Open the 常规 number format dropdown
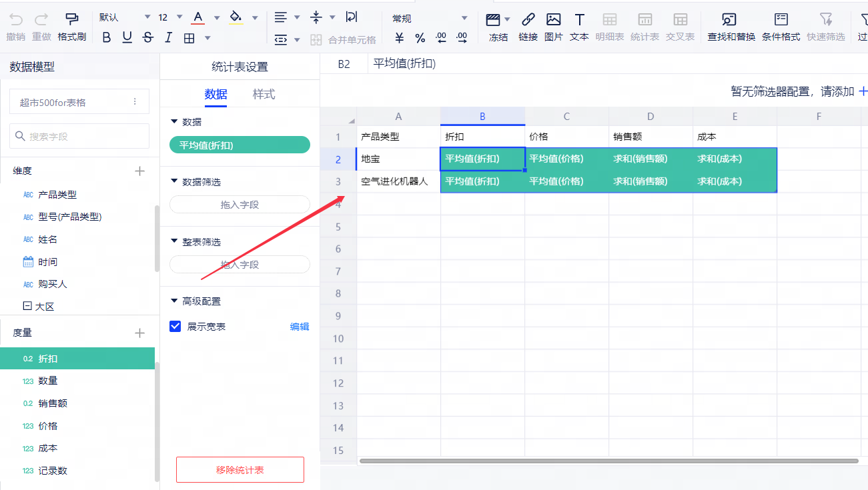This screenshot has height=490, width=868. (x=429, y=19)
